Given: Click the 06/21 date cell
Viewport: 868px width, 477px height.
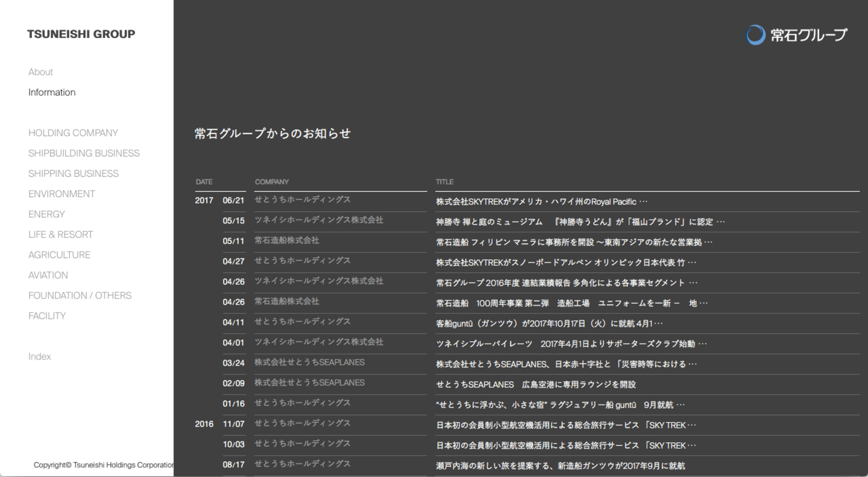Looking at the screenshot, I should (x=234, y=201).
